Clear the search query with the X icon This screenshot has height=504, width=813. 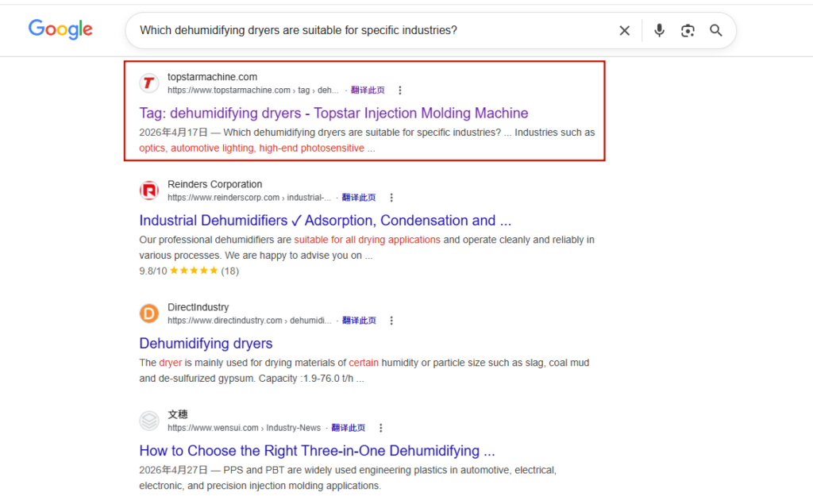click(624, 31)
